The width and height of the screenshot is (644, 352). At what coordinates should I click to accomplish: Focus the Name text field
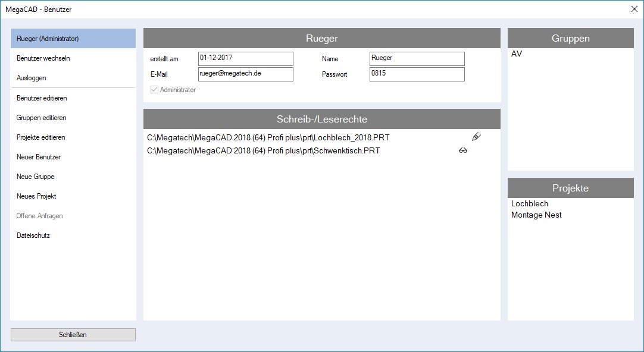pyautogui.click(x=417, y=59)
